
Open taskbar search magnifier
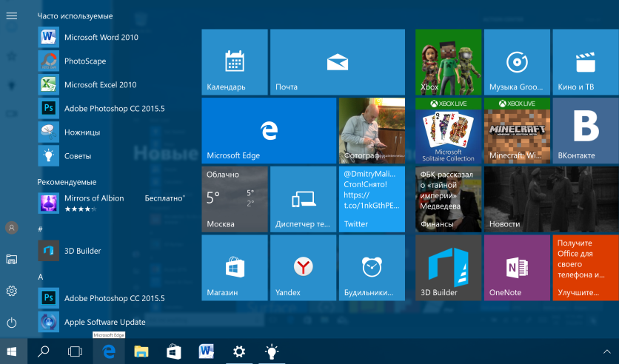point(43,351)
